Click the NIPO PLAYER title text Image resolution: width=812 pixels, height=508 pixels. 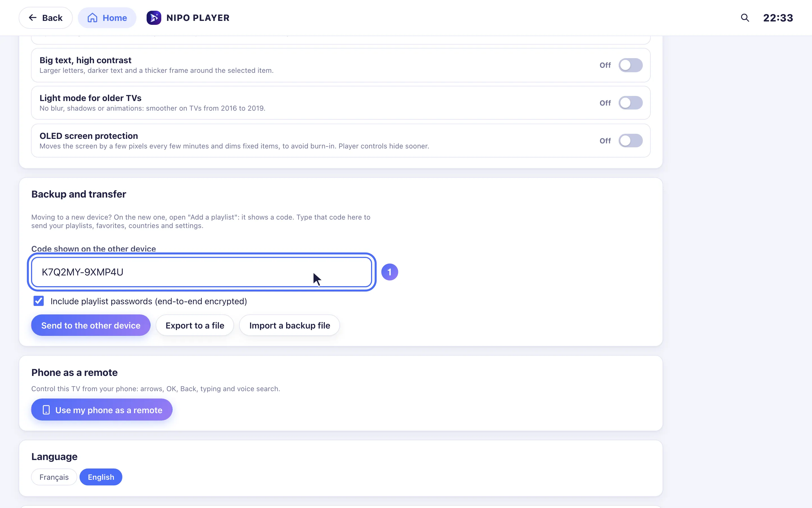point(198,18)
